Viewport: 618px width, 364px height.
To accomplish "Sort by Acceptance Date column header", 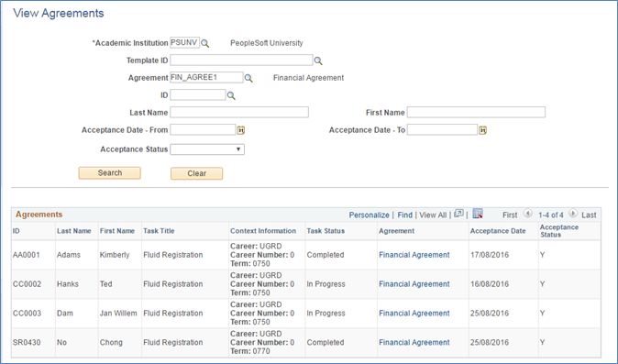I will tap(498, 231).
